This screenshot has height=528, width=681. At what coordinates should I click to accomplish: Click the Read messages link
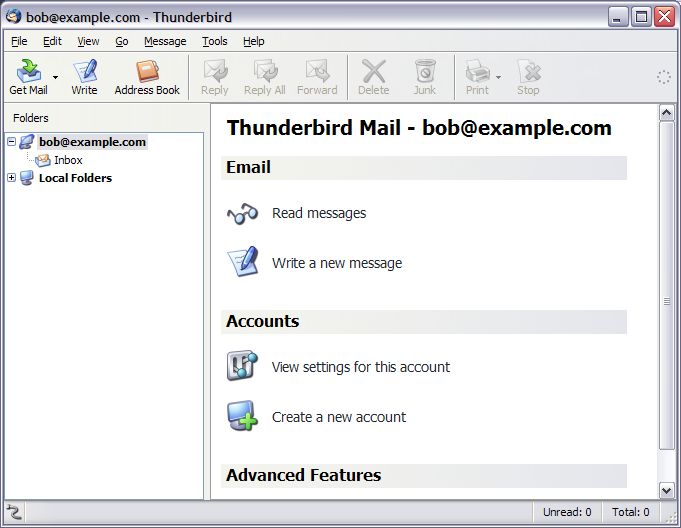319,213
